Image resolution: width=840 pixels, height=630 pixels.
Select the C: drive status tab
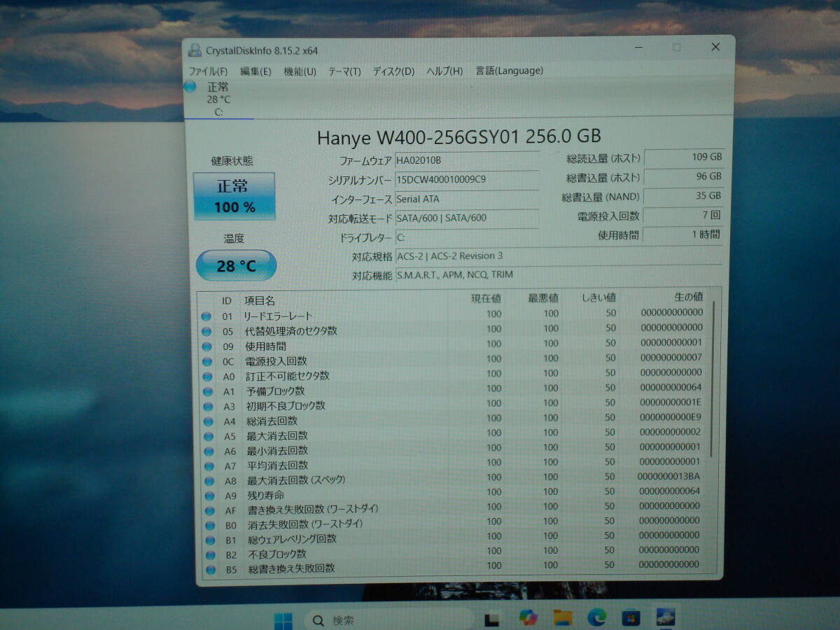[218, 99]
